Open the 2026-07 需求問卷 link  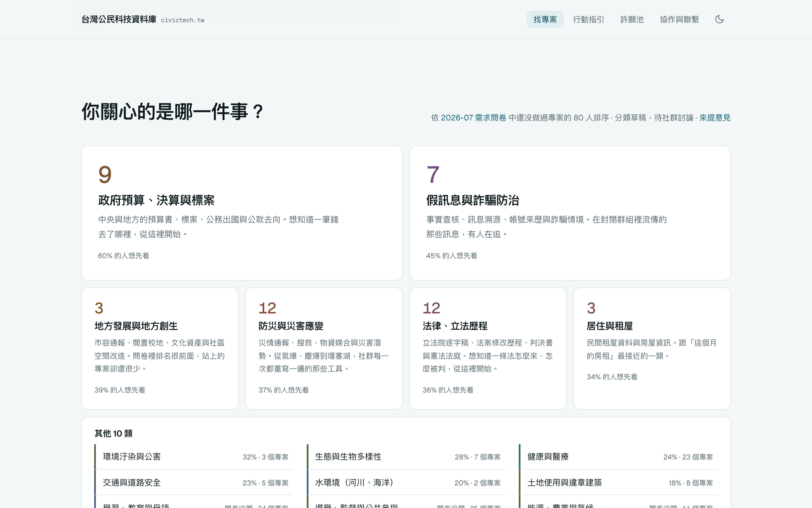click(473, 118)
